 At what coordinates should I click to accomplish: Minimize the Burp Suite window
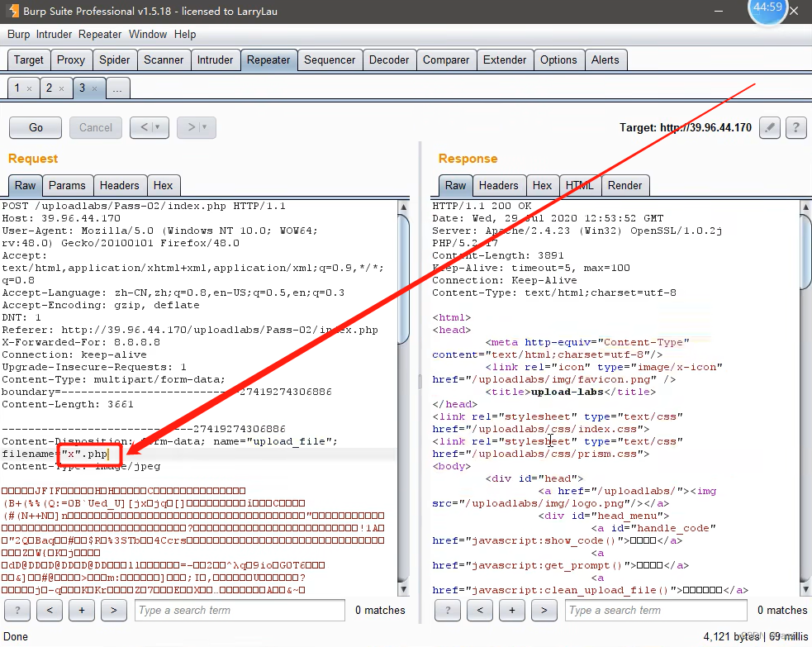tap(719, 11)
